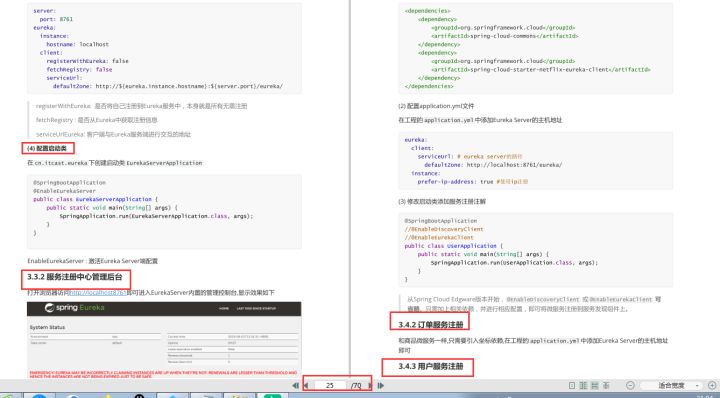Viewport: 720px width, 398px height.
Task: Go to the next page
Action: click(370, 386)
